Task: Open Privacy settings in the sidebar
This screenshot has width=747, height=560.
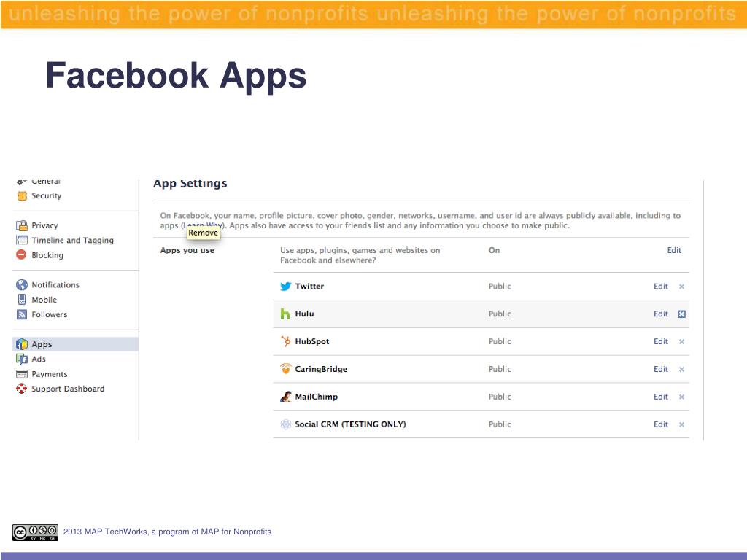Action: tap(44, 225)
